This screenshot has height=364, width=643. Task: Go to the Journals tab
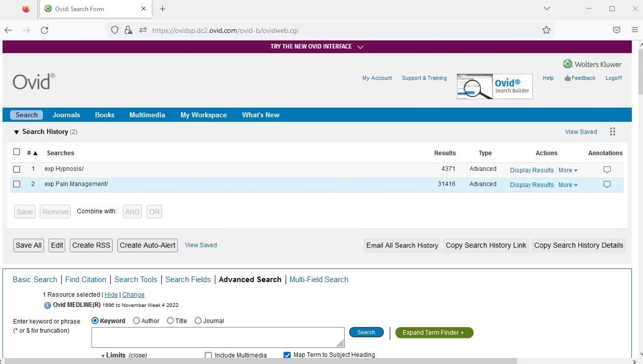[66, 115]
